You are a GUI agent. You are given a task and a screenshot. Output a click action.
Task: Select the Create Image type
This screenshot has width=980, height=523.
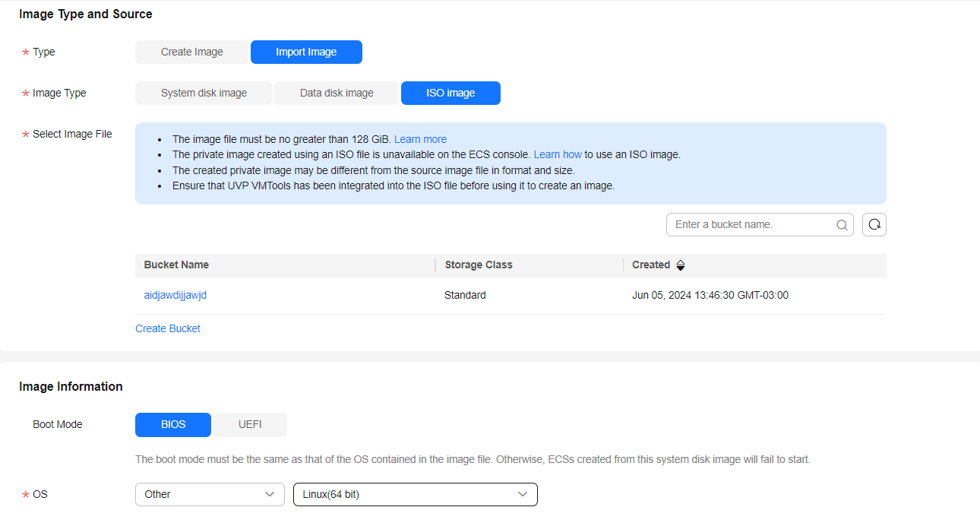coord(191,52)
